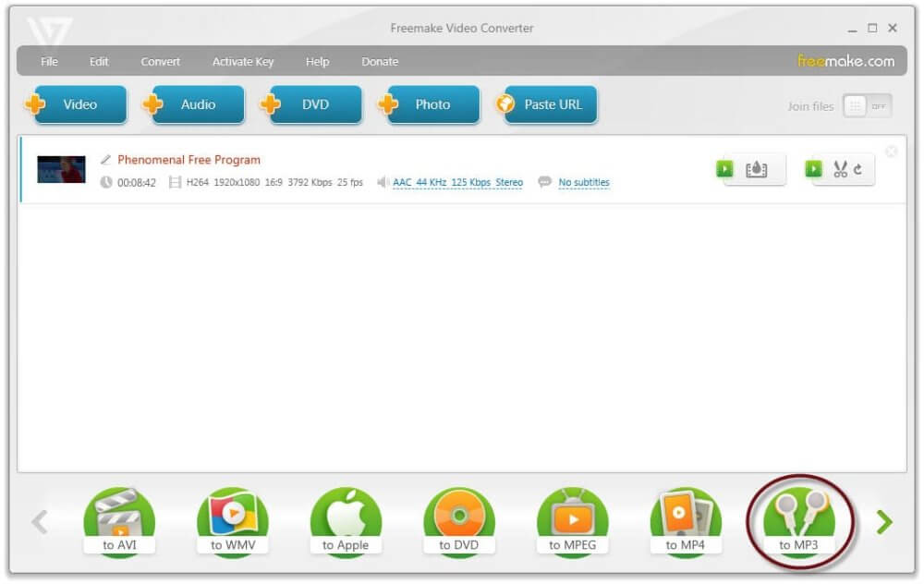Click the rotate arrow icon

(x=858, y=170)
